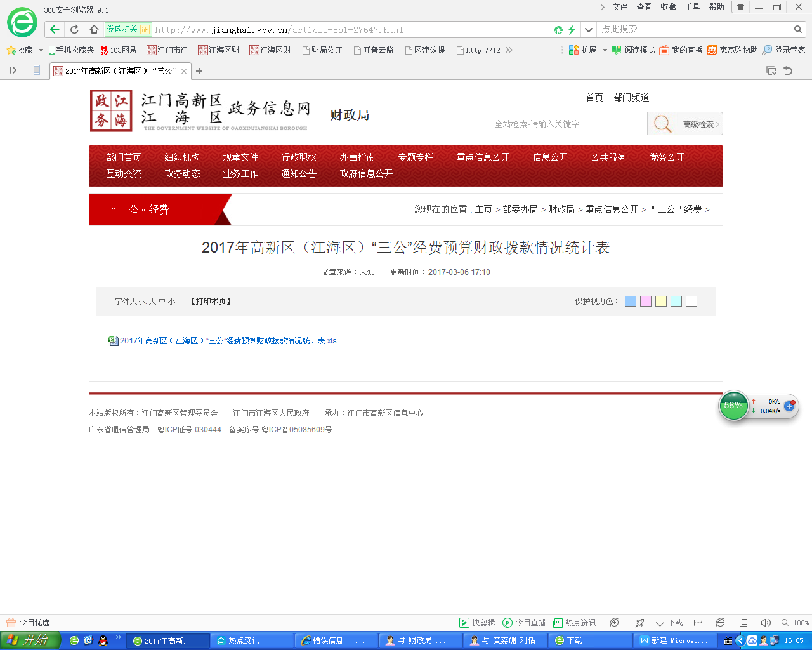Open 我的直播 from the toolbar
The image size is (812, 650).
[x=681, y=50]
